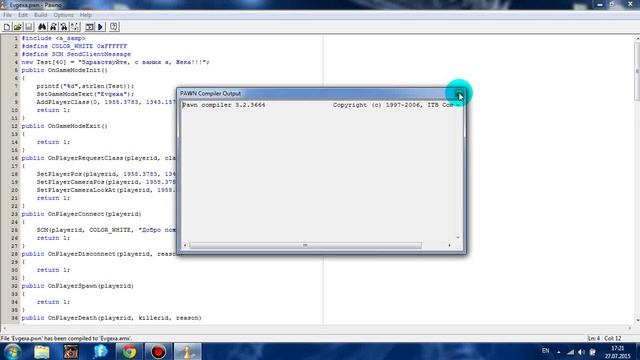Click the 'Ln 4' status bar indicator
Viewport: 640px width, 360px height.
pyautogui.click(x=593, y=338)
